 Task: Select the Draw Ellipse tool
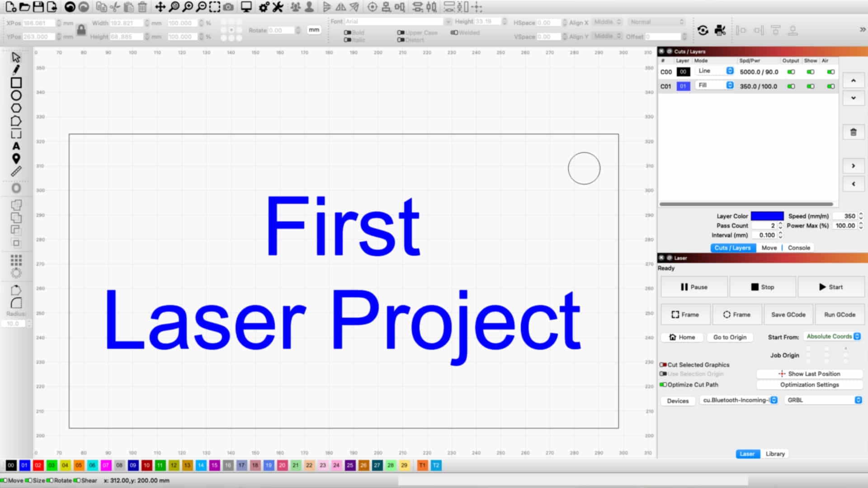click(16, 96)
